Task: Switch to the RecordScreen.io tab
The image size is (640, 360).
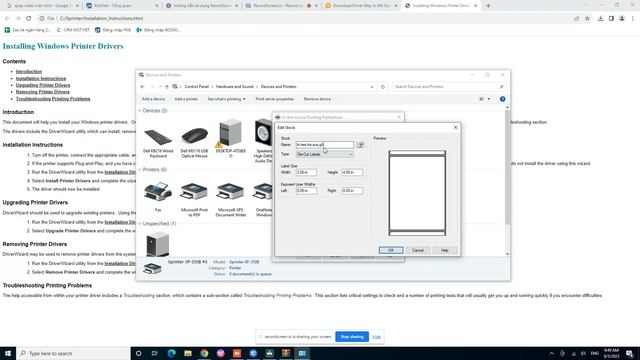Action: coord(282,6)
